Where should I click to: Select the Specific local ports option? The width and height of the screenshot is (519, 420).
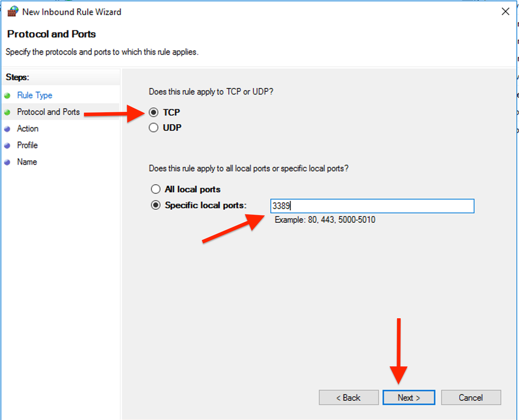(x=156, y=205)
